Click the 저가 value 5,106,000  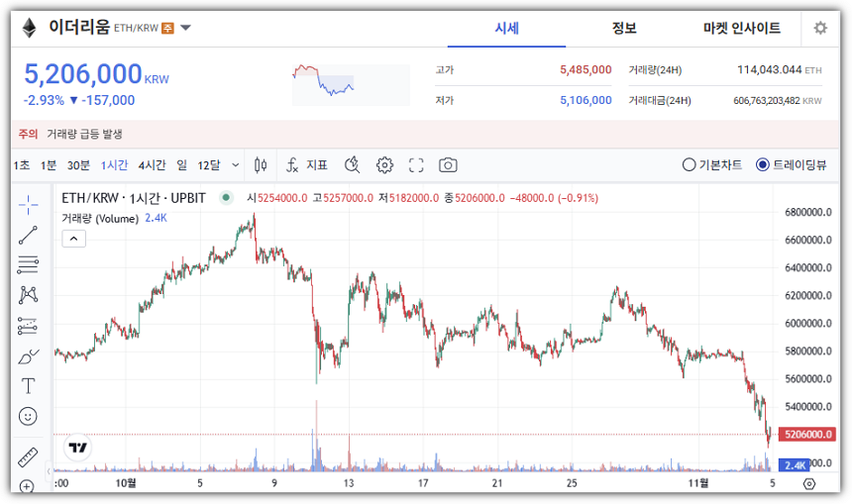(586, 100)
